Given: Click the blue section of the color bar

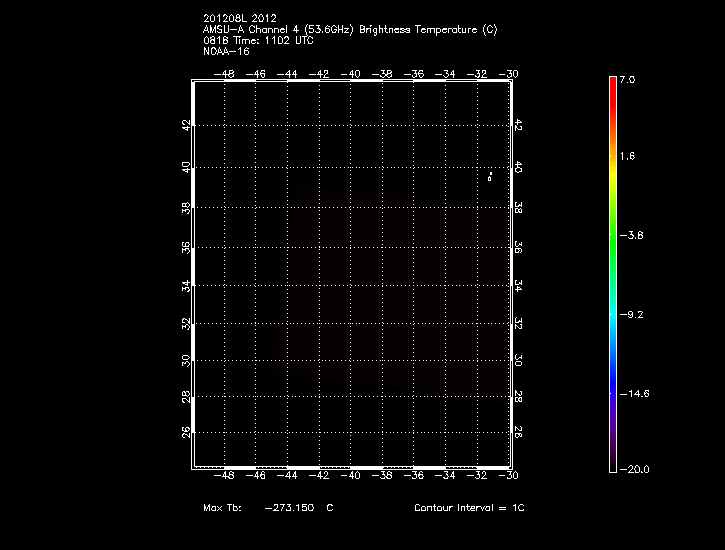Looking at the screenshot, I should pyautogui.click(x=612, y=370).
